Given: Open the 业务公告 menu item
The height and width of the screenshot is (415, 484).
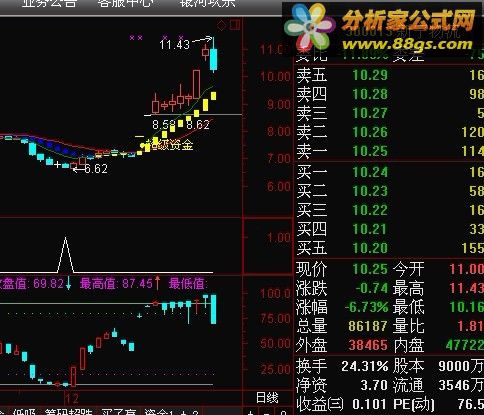Looking at the screenshot, I should [x=49, y=3].
